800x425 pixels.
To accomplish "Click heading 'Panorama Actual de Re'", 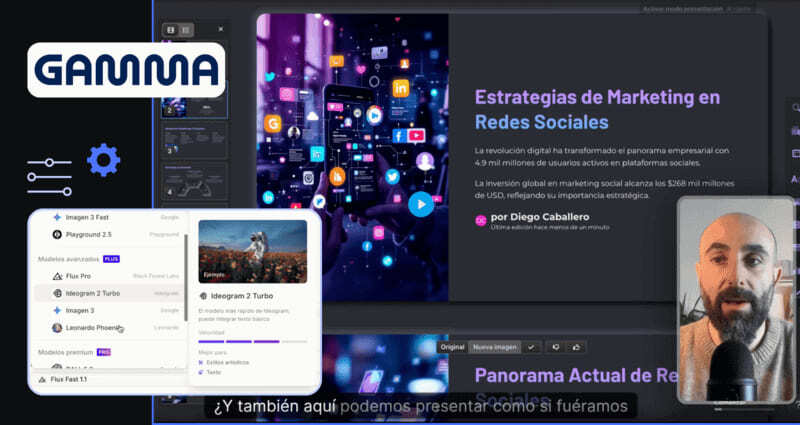I will point(576,376).
